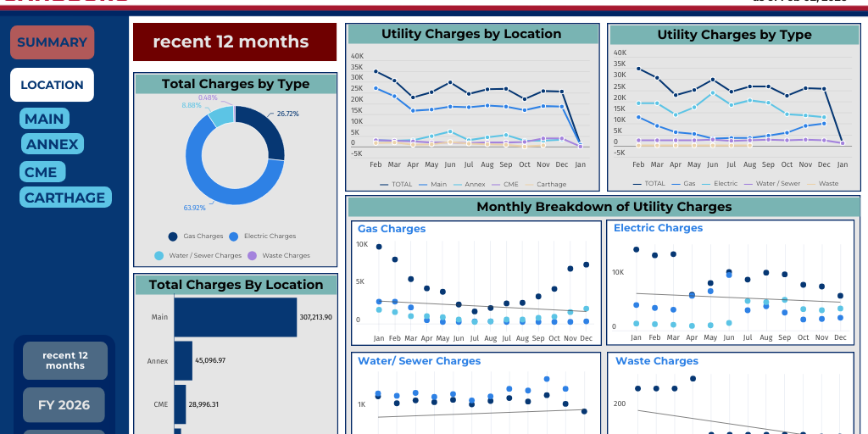The height and width of the screenshot is (434, 868).
Task: Select the Annex bar in Total Charges By Location
Action: [x=183, y=360]
